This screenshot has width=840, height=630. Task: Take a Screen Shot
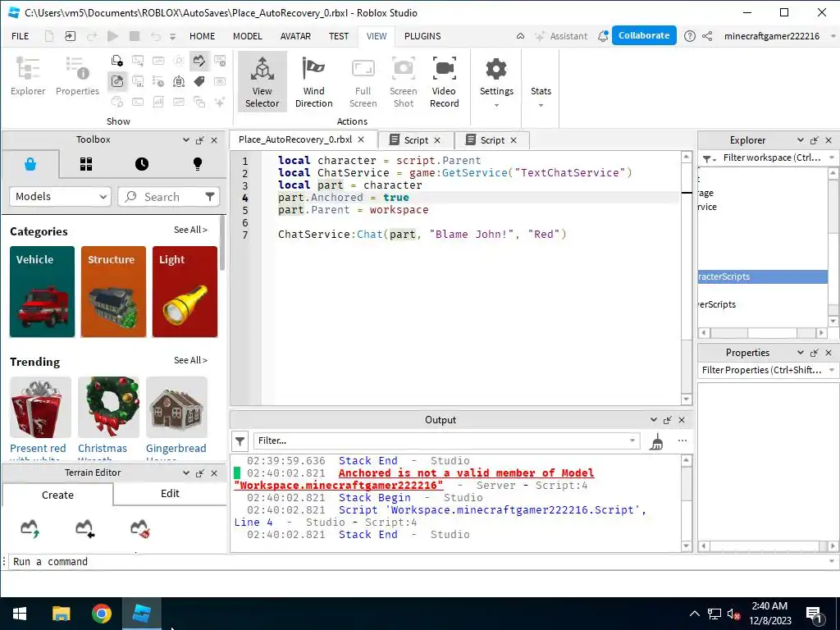pyautogui.click(x=404, y=82)
